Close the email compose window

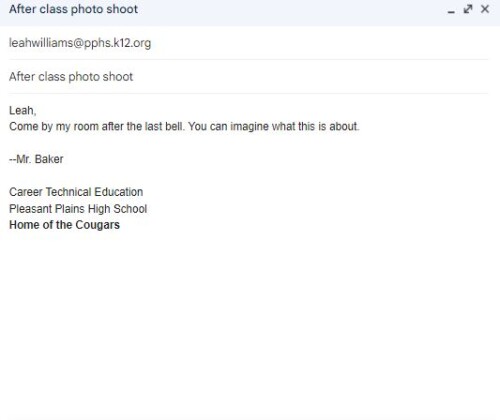pyautogui.click(x=485, y=9)
